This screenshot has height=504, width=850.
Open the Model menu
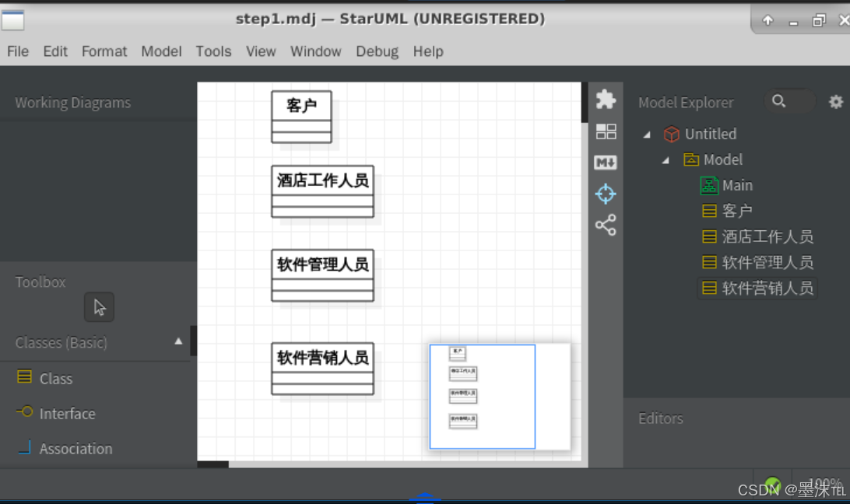(x=162, y=51)
